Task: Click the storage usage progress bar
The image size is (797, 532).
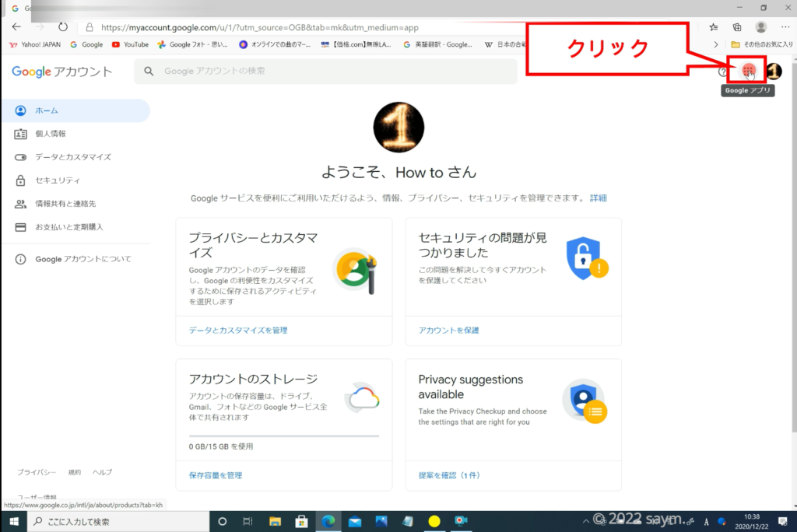Action: click(284, 436)
